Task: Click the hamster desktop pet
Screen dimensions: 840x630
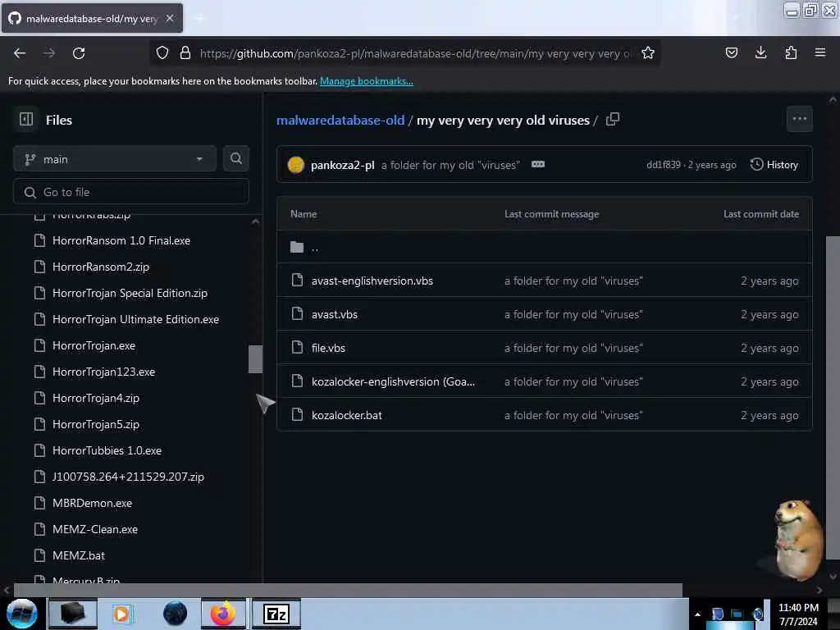Action: pyautogui.click(x=797, y=540)
